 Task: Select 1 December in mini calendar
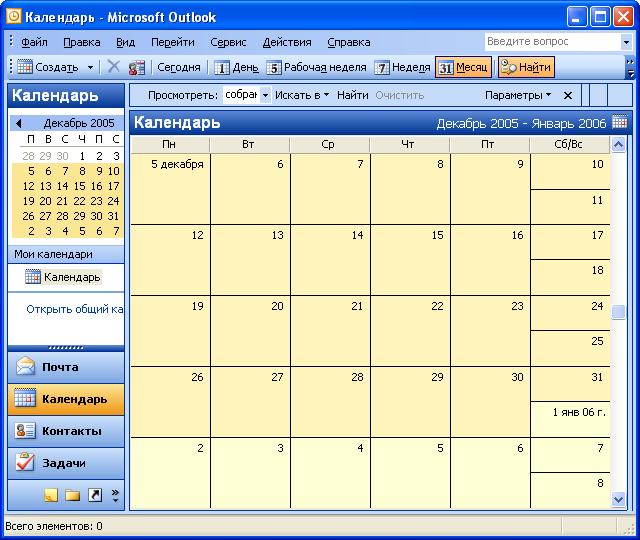coord(82,156)
